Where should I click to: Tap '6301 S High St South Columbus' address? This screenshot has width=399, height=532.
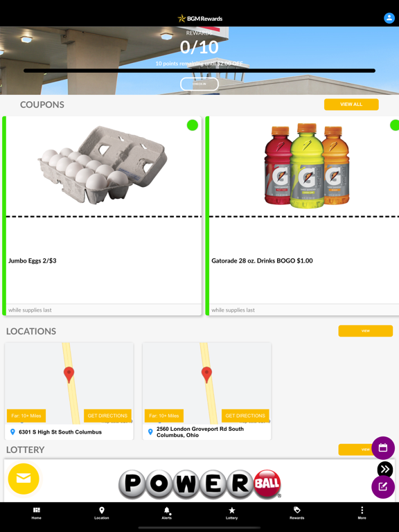tap(60, 432)
